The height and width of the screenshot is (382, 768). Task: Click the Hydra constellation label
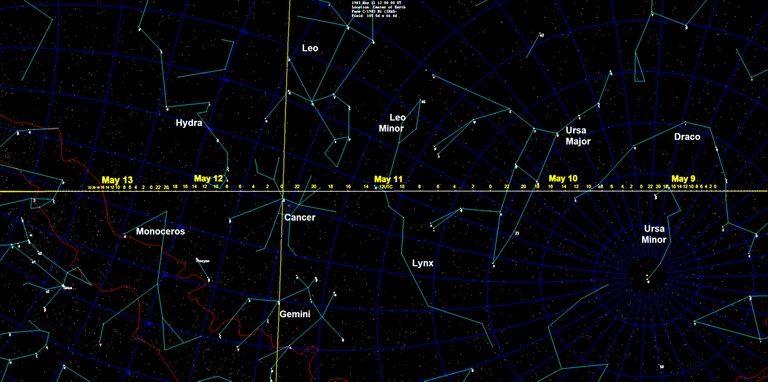click(189, 123)
